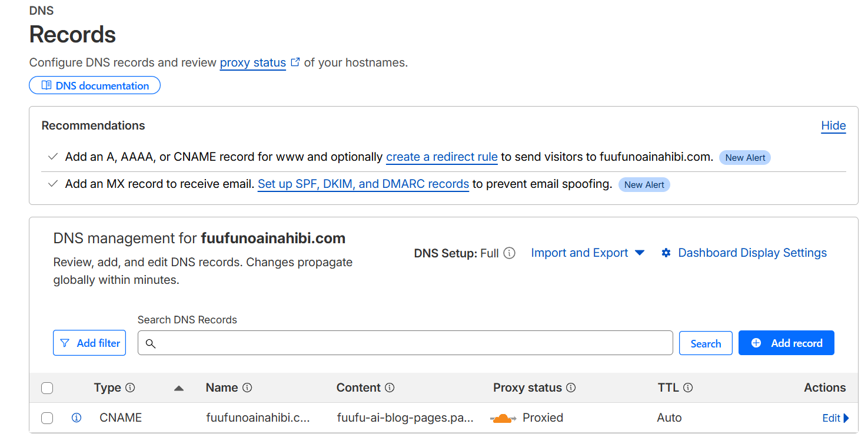Focus the Search DNS Records field
This screenshot has height=437, width=868.
click(405, 343)
